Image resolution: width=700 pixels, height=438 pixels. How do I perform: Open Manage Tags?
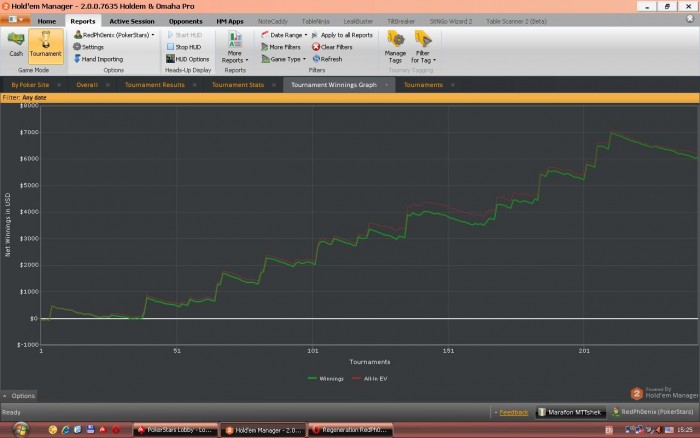[x=395, y=47]
